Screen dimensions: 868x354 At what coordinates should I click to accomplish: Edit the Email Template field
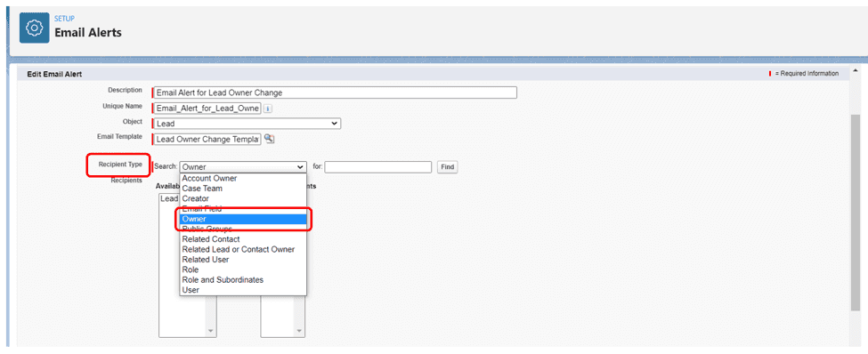point(207,140)
